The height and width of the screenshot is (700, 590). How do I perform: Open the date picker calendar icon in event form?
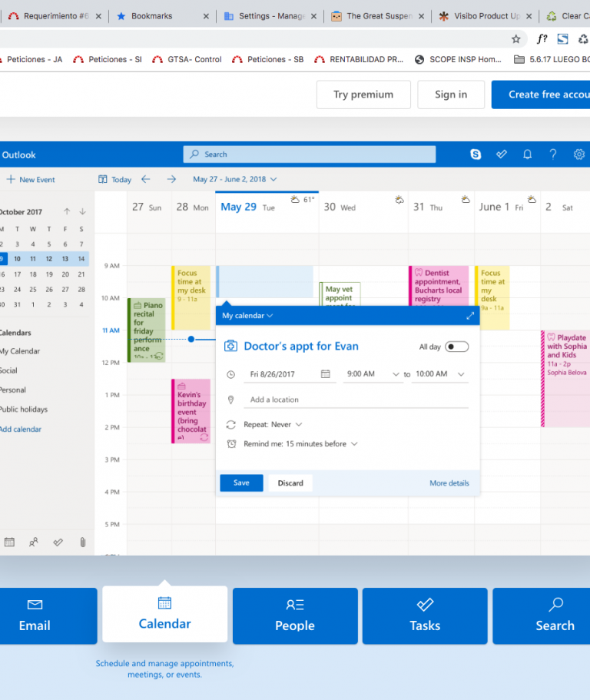[325, 374]
